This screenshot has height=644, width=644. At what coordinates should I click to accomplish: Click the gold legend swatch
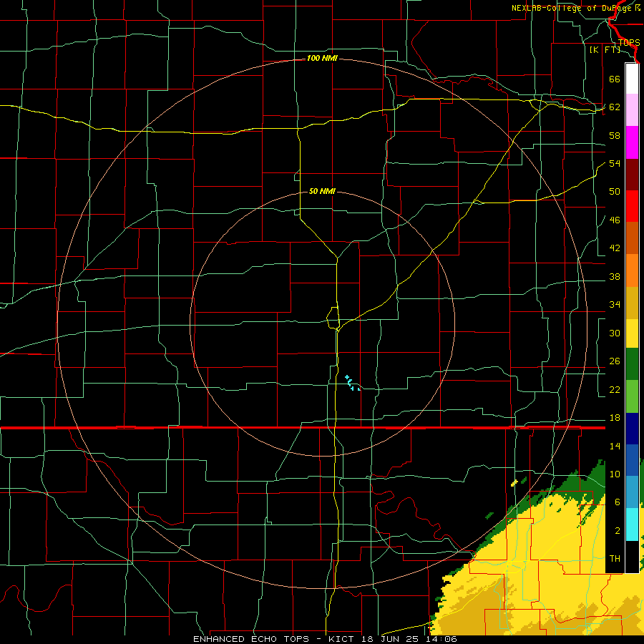click(632, 302)
